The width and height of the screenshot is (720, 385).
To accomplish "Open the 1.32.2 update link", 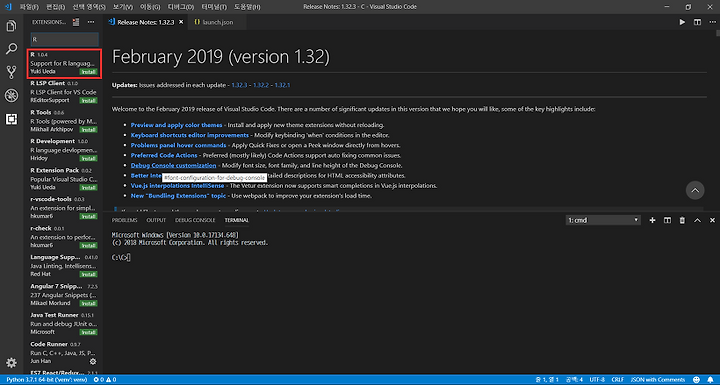I will (x=261, y=85).
